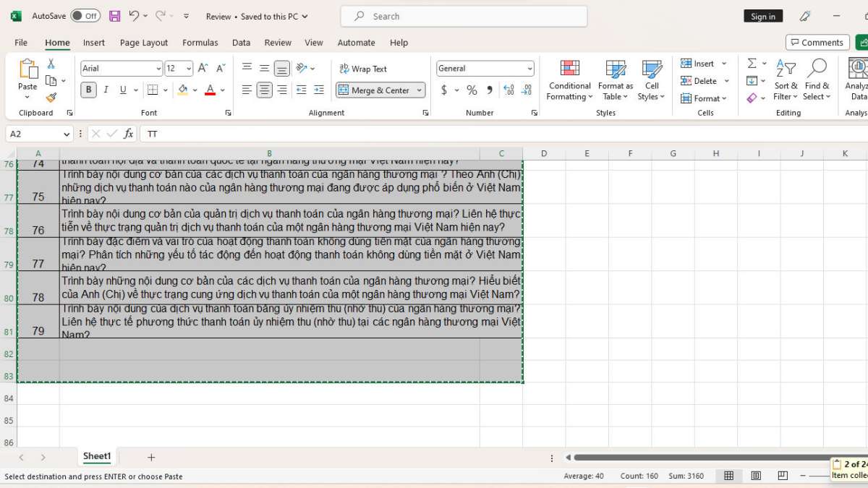Image resolution: width=868 pixels, height=488 pixels.
Task: Toggle Center horizontal alignment
Action: (x=265, y=90)
